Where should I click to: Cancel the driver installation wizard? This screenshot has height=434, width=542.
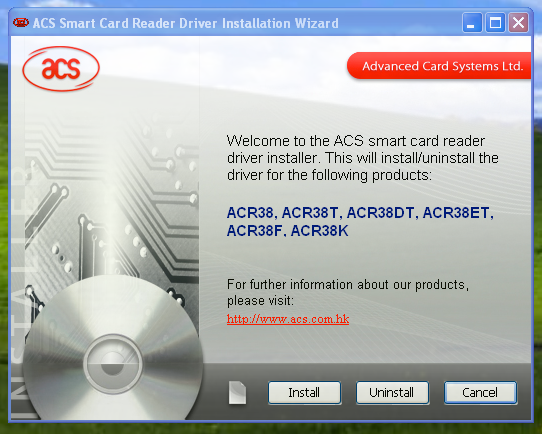(480, 393)
